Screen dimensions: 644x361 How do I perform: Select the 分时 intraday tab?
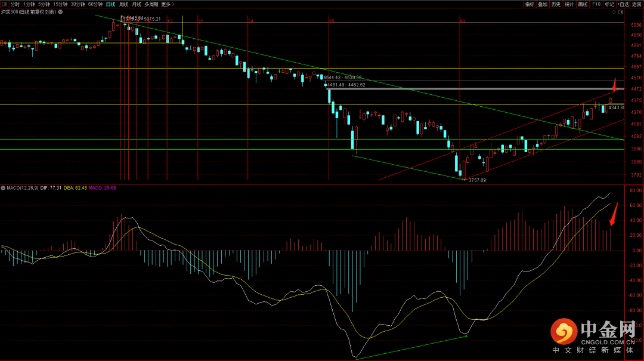coord(16,4)
